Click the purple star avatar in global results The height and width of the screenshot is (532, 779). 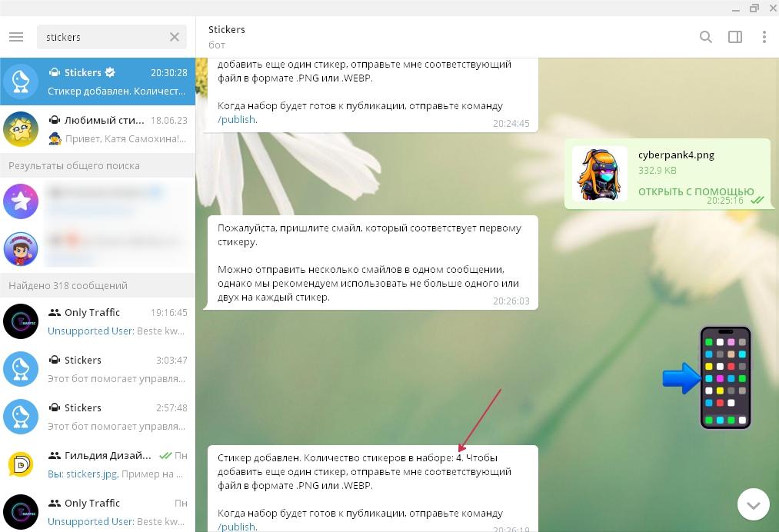[x=21, y=201]
